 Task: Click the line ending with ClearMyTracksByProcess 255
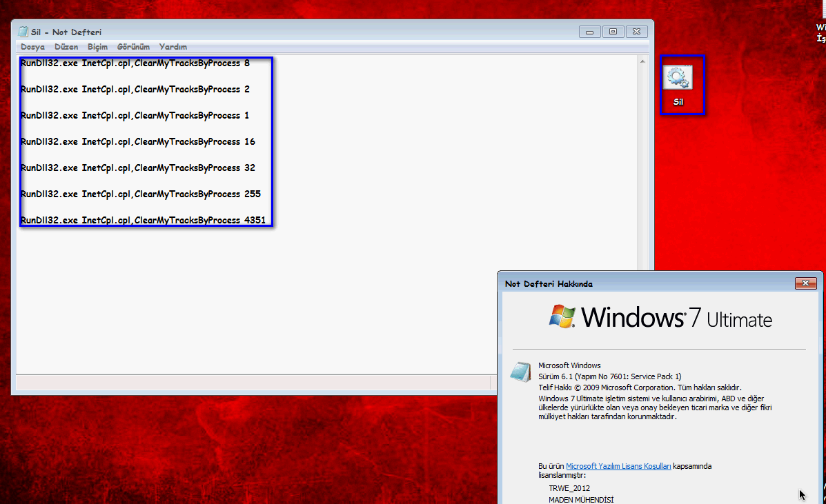(141, 194)
